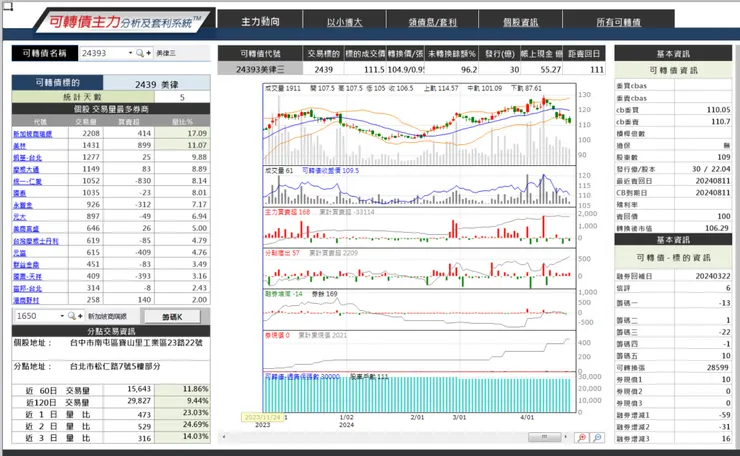Open the 凱基-台北 broker link
This screenshot has width=740, height=456.
pyautogui.click(x=27, y=158)
